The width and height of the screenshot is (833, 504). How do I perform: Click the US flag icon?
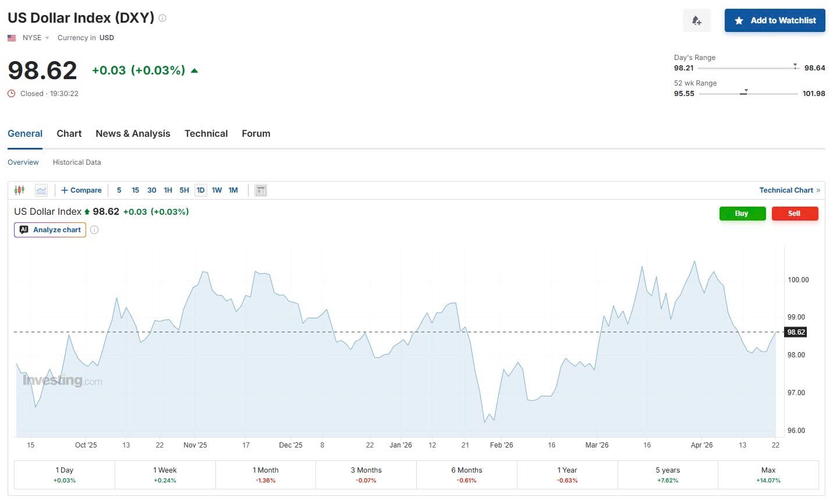click(x=12, y=38)
